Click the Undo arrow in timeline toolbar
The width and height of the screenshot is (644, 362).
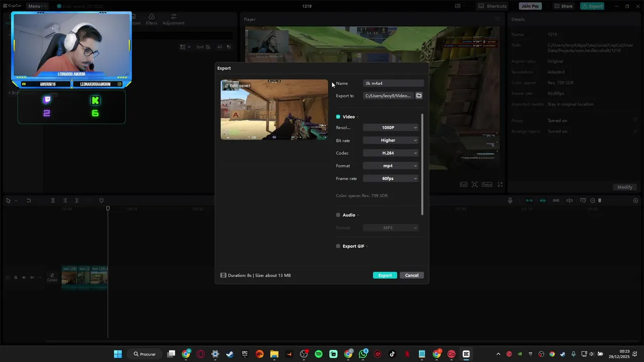point(29,201)
